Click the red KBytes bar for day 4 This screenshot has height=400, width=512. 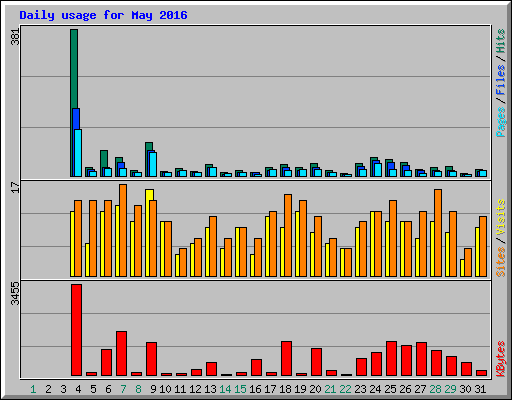tap(76, 330)
